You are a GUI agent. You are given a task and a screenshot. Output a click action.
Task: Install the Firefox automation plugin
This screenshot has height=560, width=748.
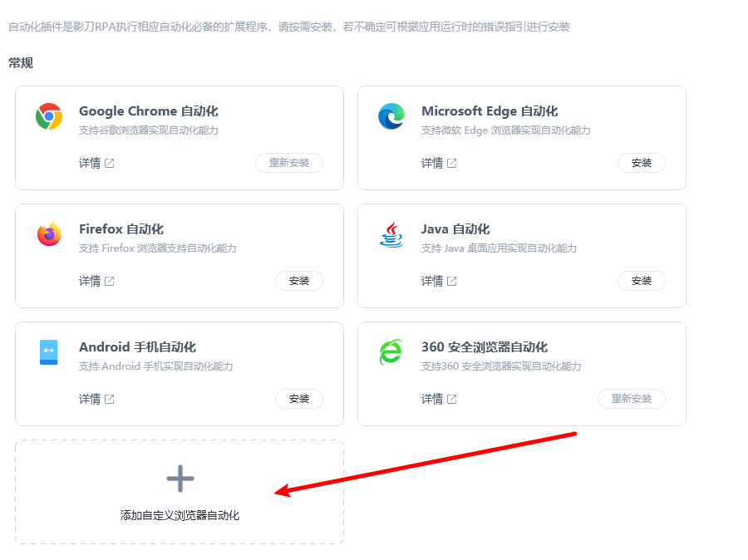[298, 281]
